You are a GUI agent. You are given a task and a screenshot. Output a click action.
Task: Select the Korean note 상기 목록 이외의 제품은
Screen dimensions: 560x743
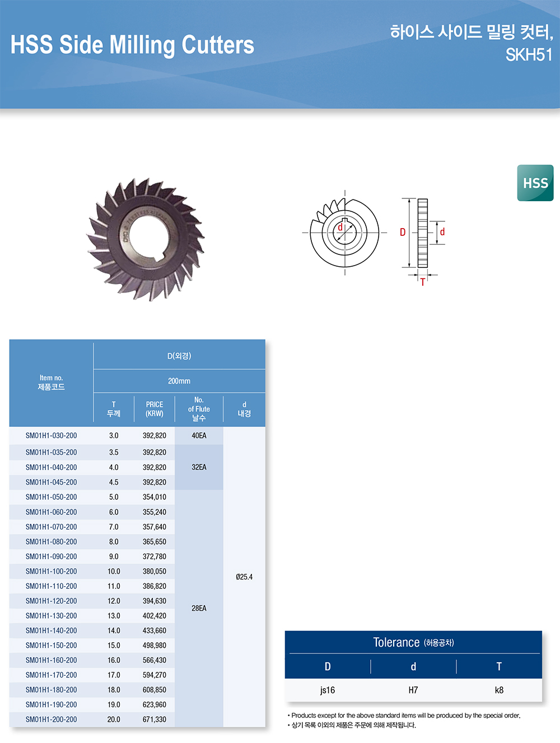click(x=352, y=725)
